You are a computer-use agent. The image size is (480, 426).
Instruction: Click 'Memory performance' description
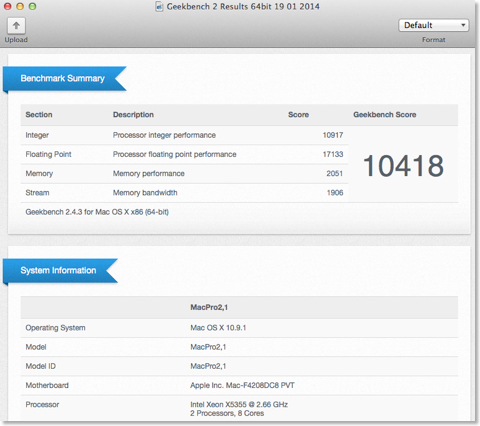pyautogui.click(x=149, y=174)
